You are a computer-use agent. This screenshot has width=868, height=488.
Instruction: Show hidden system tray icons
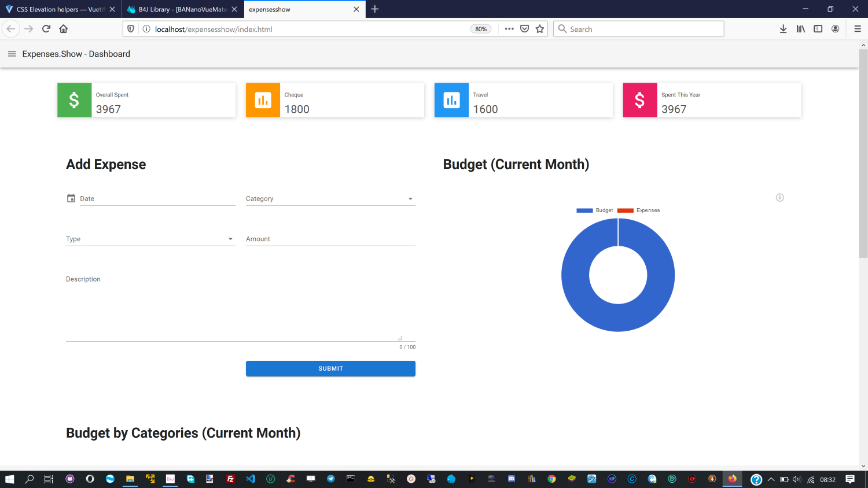771,479
